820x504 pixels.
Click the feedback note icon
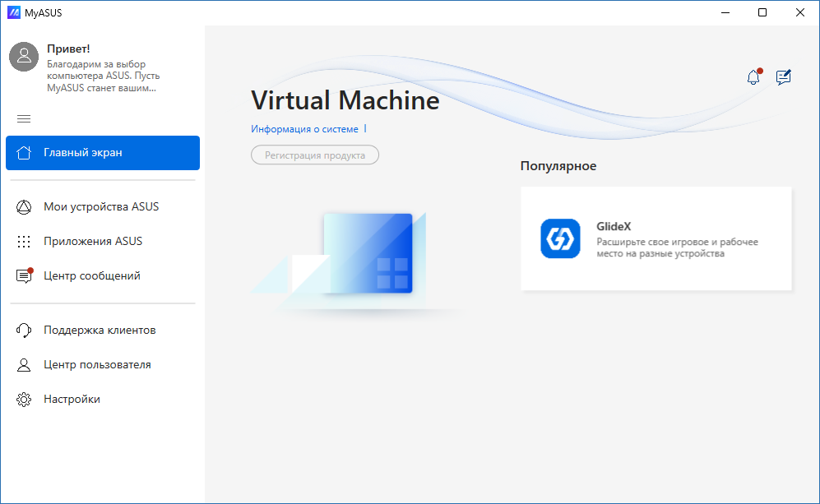tap(783, 76)
